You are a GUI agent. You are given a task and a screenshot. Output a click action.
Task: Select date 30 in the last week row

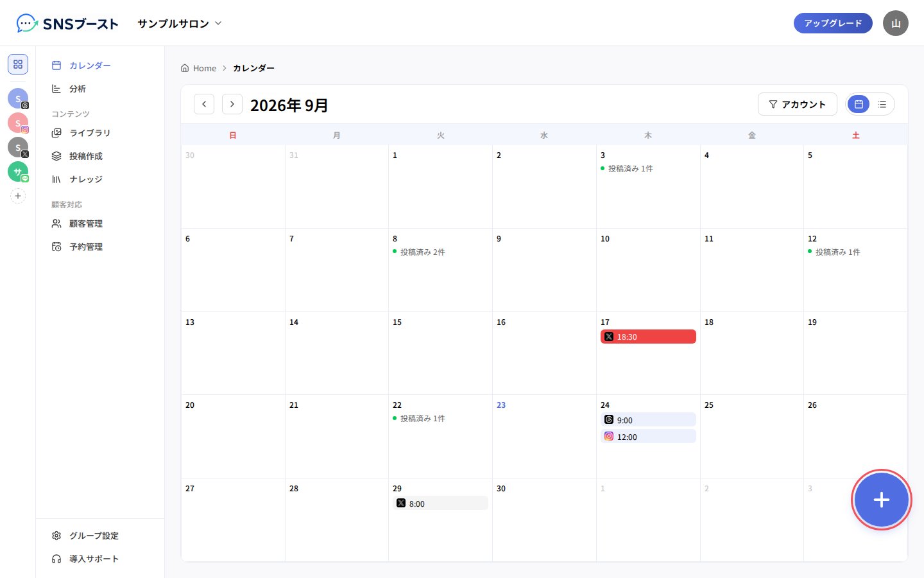point(501,489)
